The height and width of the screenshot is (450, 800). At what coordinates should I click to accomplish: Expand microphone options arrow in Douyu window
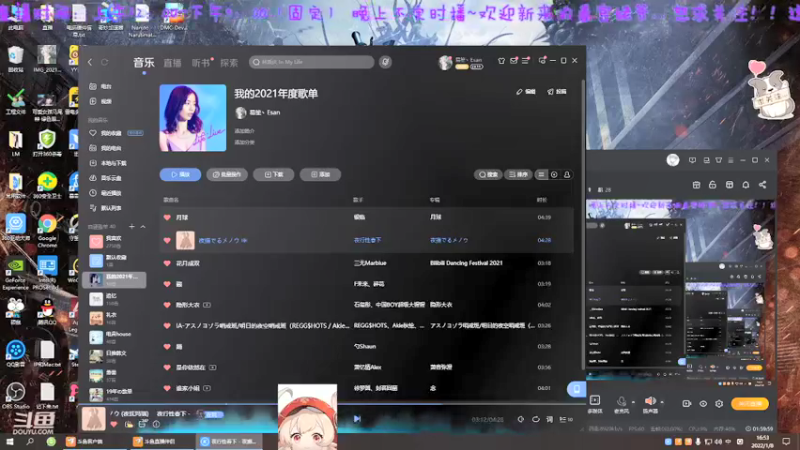[x=633, y=402]
